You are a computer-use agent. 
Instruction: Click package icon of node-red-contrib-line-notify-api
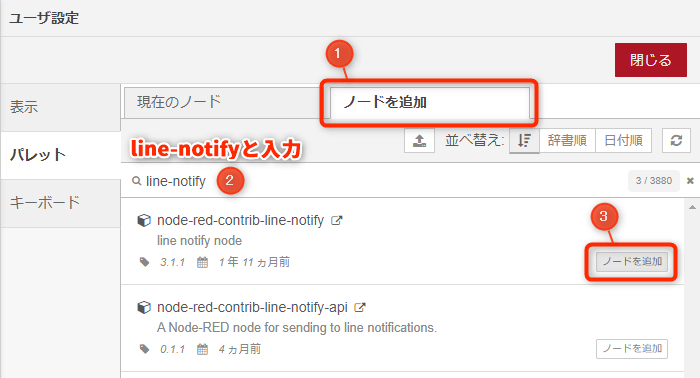pyautogui.click(x=144, y=307)
